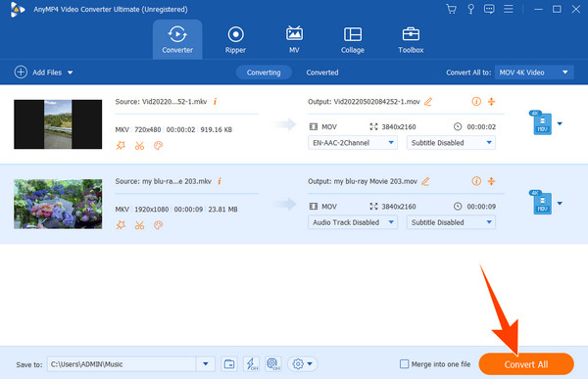Toggle the GPU hardware acceleration icon

[x=273, y=363]
